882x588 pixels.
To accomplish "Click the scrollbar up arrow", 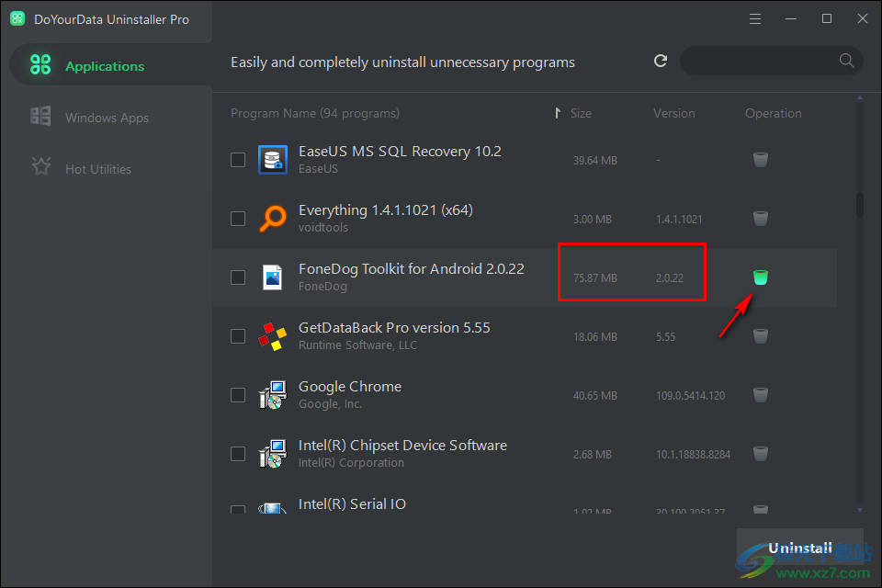I will click(860, 98).
